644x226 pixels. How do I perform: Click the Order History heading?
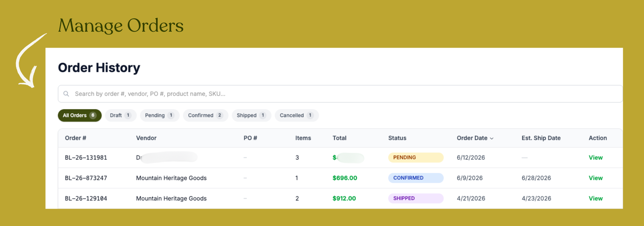click(x=99, y=68)
